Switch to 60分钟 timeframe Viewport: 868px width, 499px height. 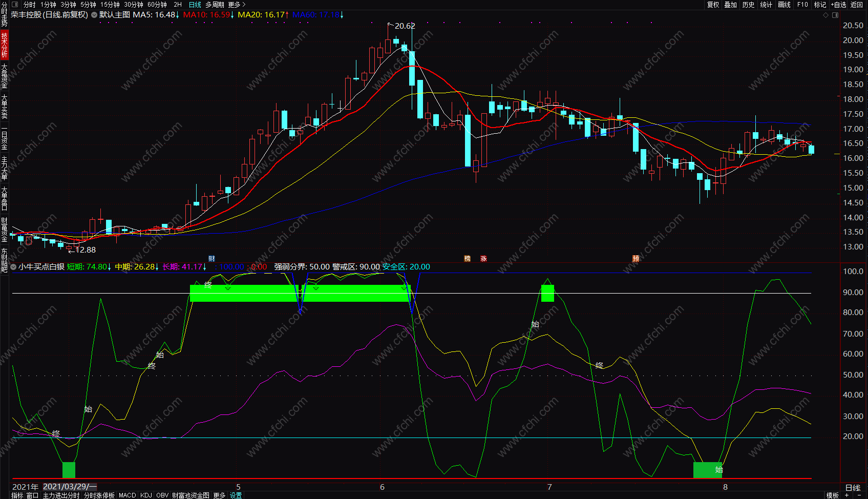(x=157, y=5)
